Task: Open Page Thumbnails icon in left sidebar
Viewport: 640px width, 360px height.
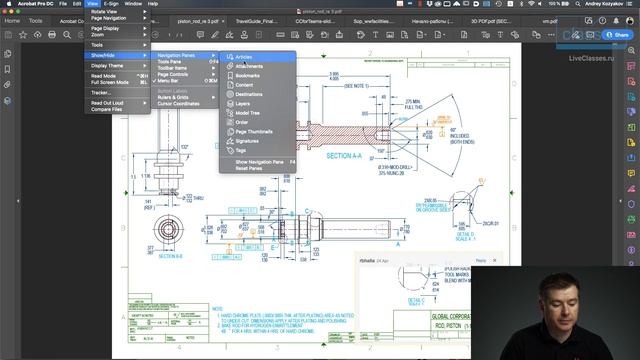Action: tap(7, 54)
